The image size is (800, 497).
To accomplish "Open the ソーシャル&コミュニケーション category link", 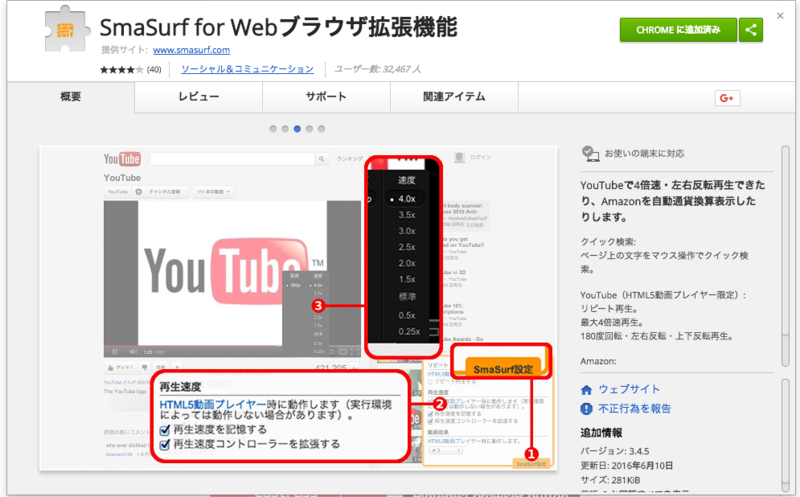I will [247, 69].
